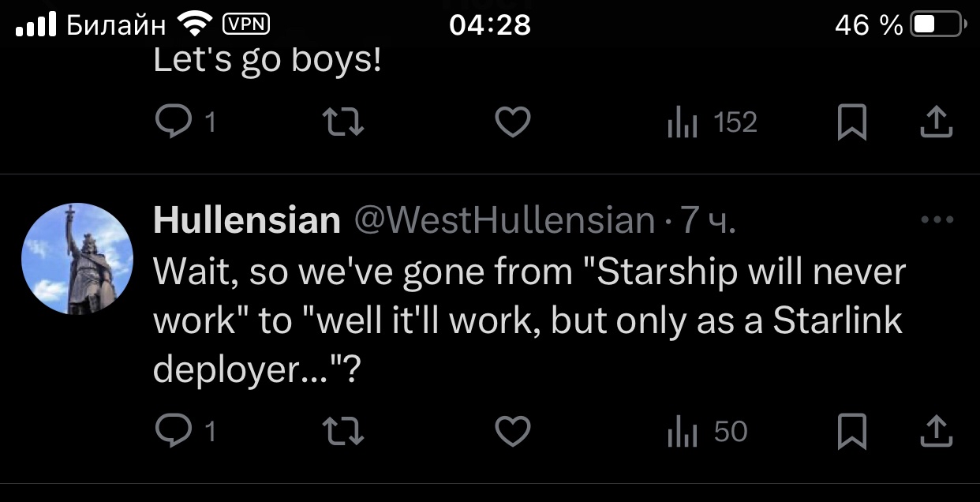Tap the 7 ч. tweet timestamp
Screen dimensions: 980x502
(708, 221)
